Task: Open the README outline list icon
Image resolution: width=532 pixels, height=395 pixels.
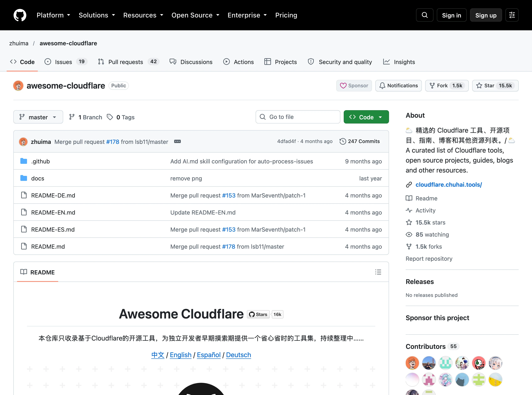Action: coord(378,272)
